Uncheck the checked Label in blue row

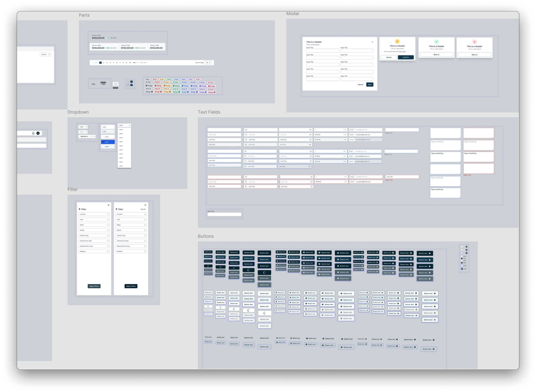[103, 142]
